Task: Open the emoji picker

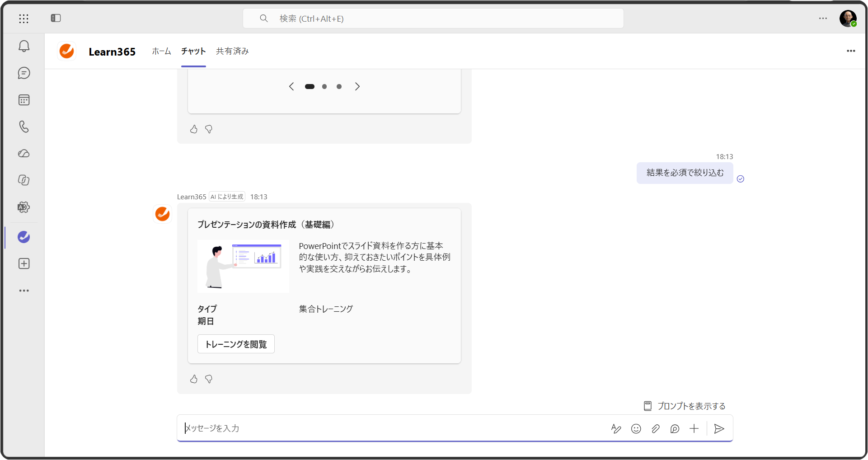Action: pos(636,429)
